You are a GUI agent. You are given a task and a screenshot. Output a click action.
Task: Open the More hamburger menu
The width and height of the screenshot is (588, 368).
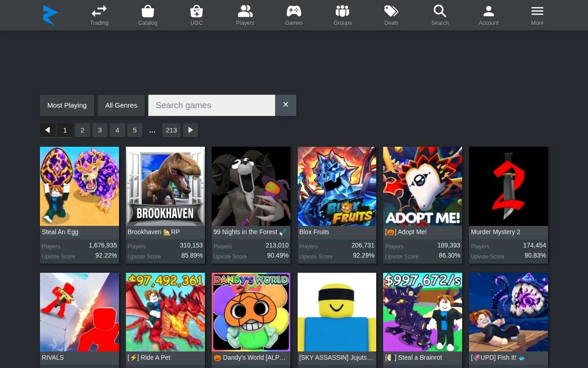(x=537, y=11)
